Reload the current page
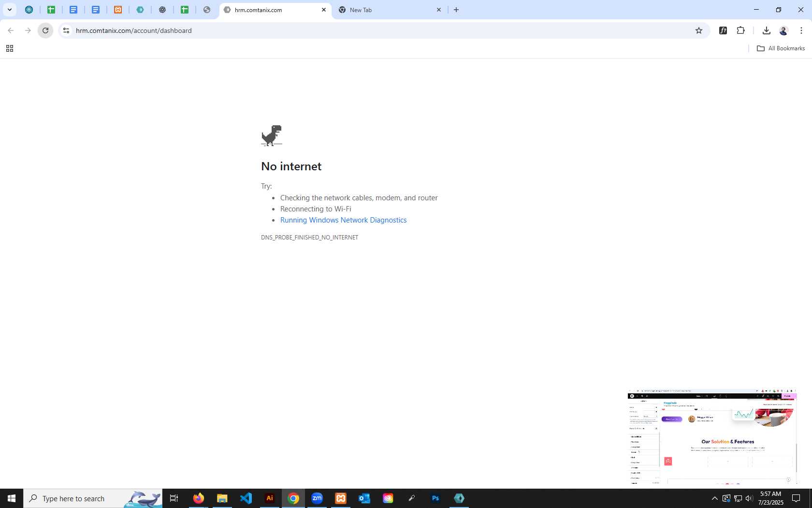 coord(45,30)
